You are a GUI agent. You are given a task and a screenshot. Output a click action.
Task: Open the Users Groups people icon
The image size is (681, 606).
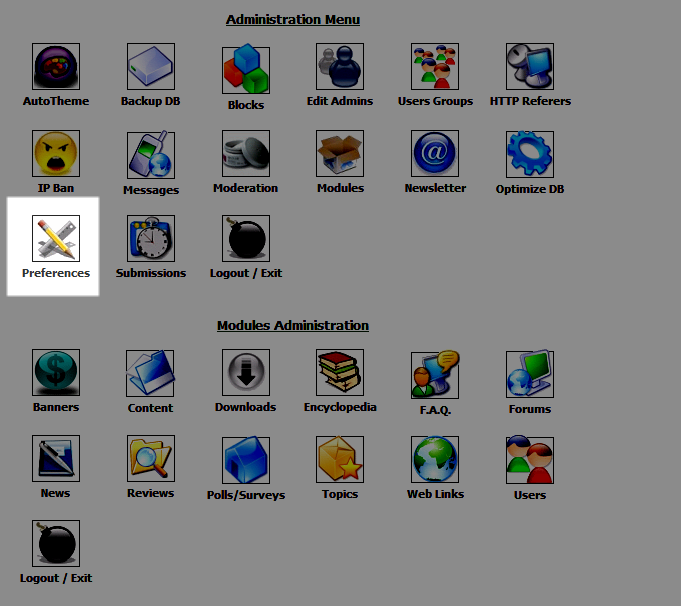pyautogui.click(x=435, y=66)
